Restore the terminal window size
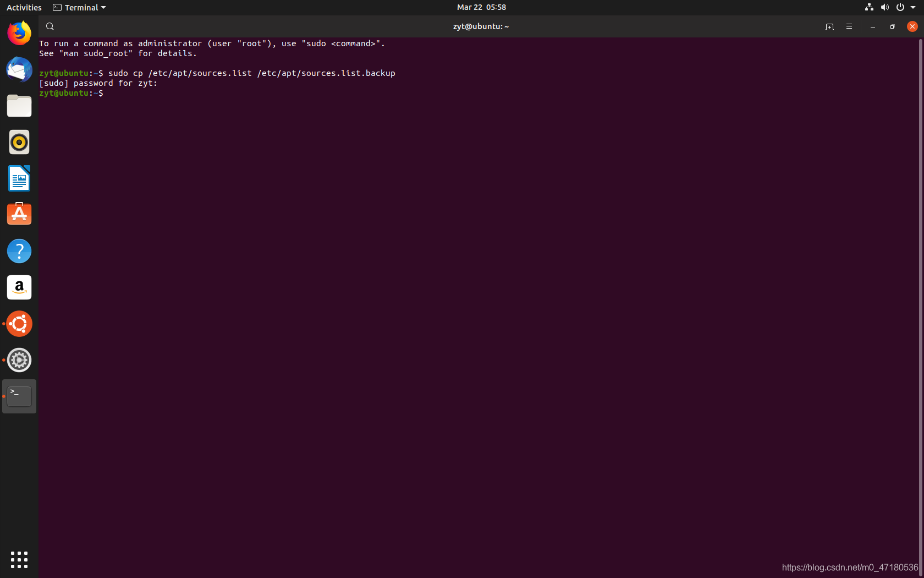The height and width of the screenshot is (578, 924). pyautogui.click(x=892, y=26)
